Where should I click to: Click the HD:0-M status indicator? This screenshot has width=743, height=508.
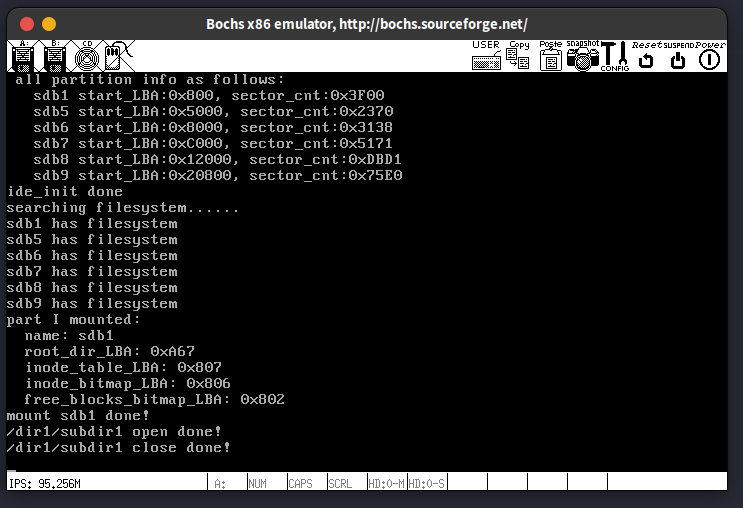coord(386,484)
